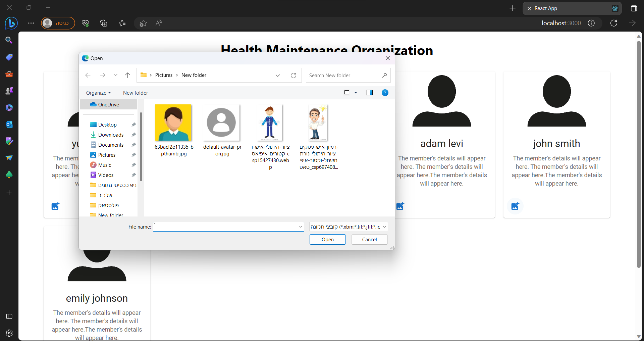Open Browser essentials heart icon

[x=85, y=23]
